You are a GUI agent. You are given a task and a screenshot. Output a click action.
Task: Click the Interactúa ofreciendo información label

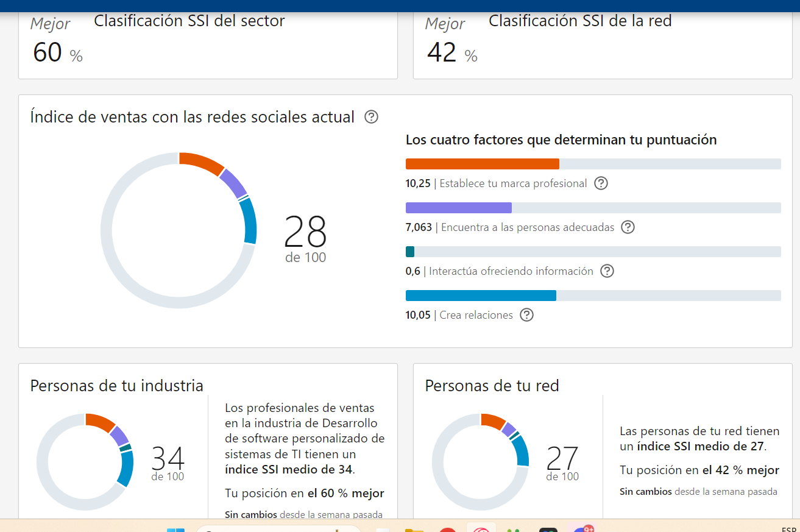(511, 271)
